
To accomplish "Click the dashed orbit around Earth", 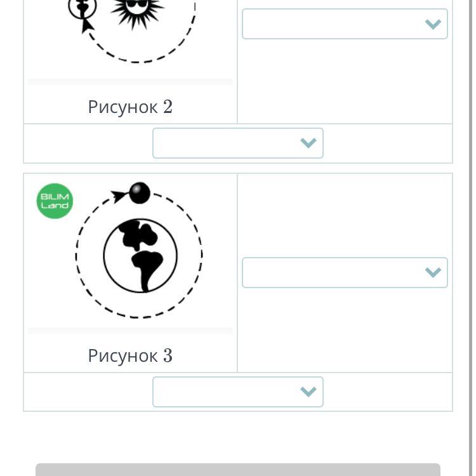I will [x=202, y=255].
